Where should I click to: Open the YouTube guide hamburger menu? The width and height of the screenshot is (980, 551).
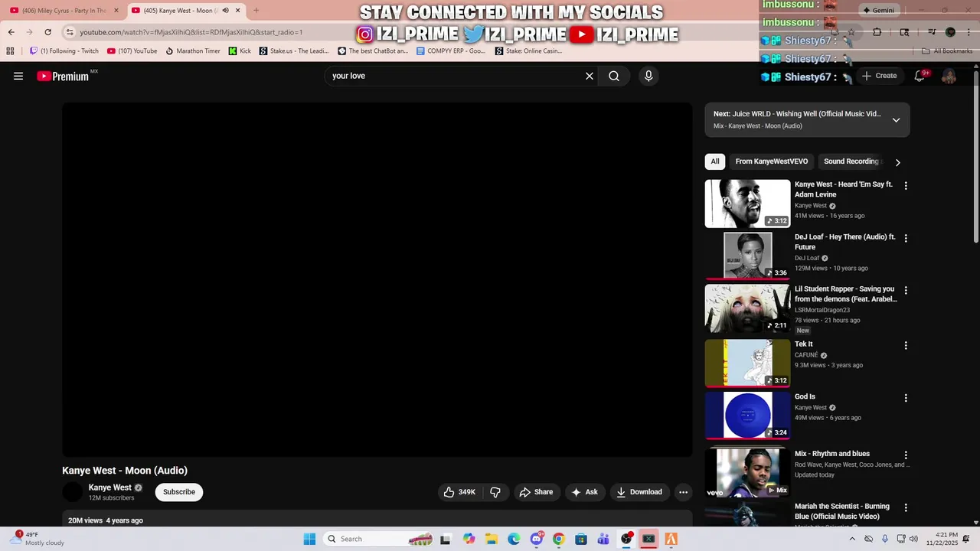[18, 76]
